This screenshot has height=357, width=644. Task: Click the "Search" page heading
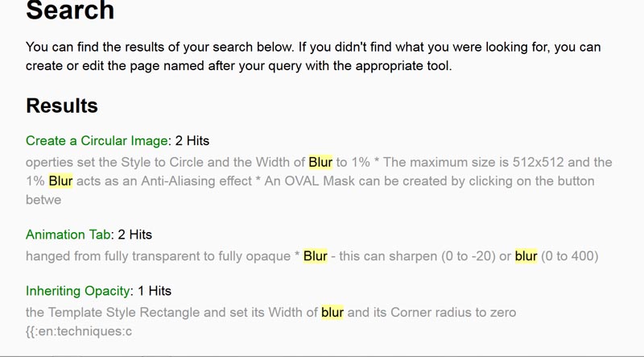tap(70, 11)
